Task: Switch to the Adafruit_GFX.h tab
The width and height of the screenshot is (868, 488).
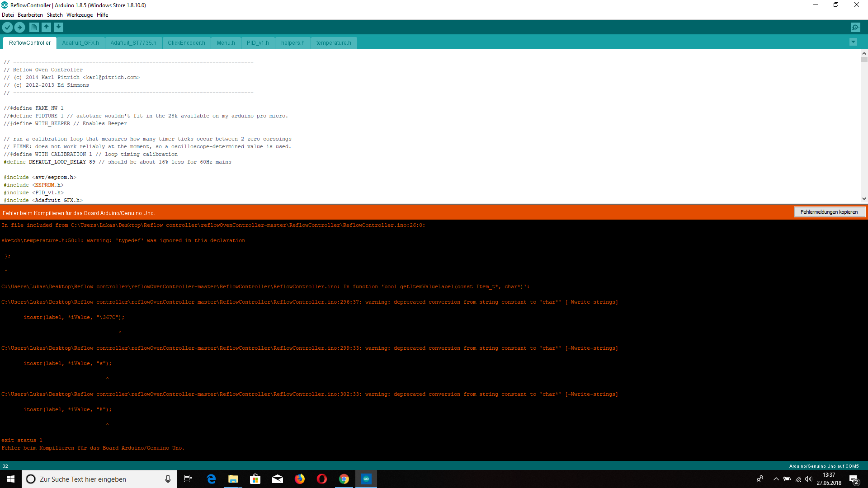Action: click(x=80, y=43)
